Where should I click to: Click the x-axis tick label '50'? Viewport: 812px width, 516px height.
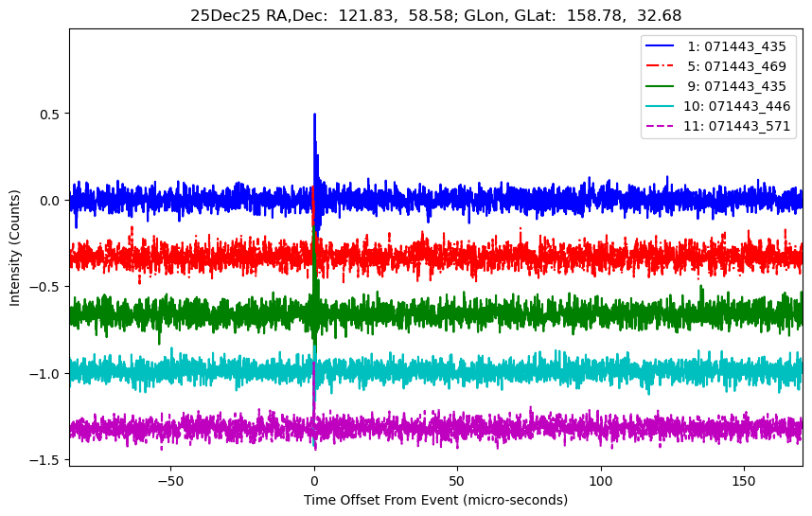[x=457, y=481]
